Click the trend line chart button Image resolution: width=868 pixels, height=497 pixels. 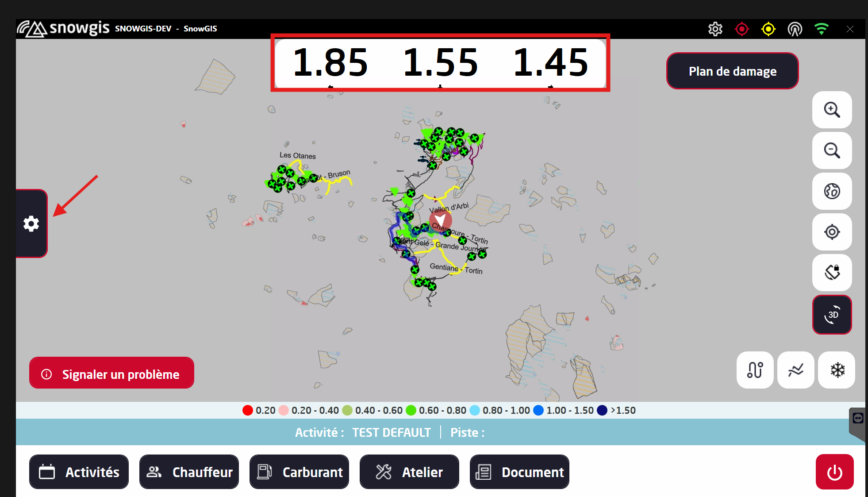(x=795, y=370)
